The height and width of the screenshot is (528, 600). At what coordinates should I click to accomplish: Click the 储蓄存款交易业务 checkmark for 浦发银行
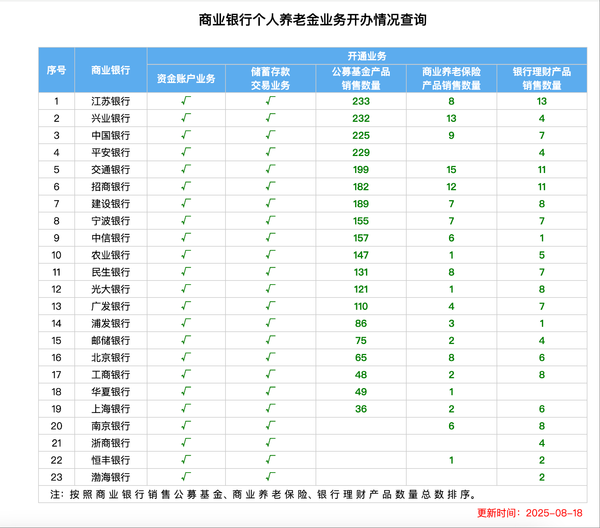(x=271, y=323)
